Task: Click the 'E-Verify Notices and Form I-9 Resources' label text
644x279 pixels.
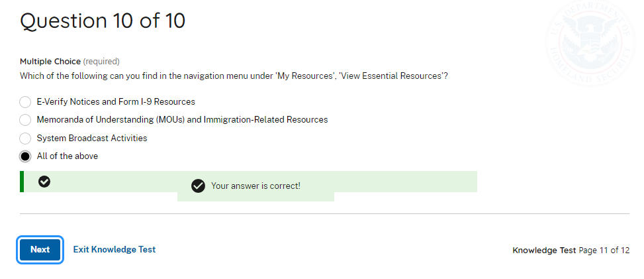Action: click(116, 102)
